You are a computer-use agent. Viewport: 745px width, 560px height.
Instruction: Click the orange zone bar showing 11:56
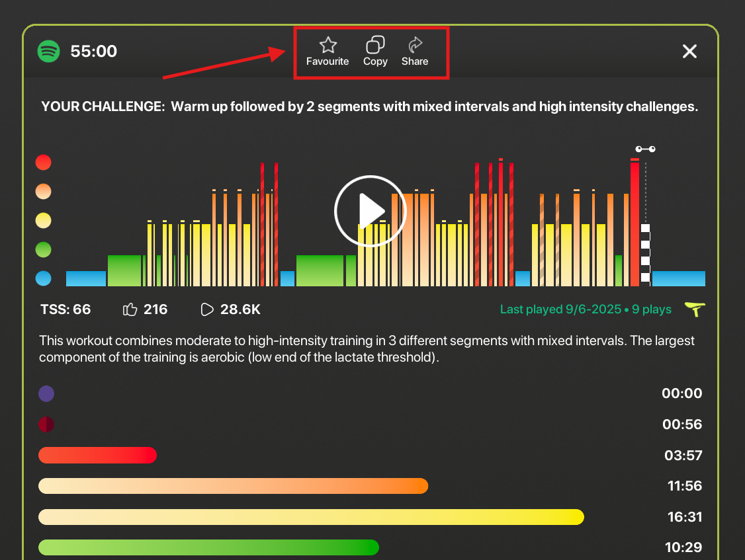[234, 486]
